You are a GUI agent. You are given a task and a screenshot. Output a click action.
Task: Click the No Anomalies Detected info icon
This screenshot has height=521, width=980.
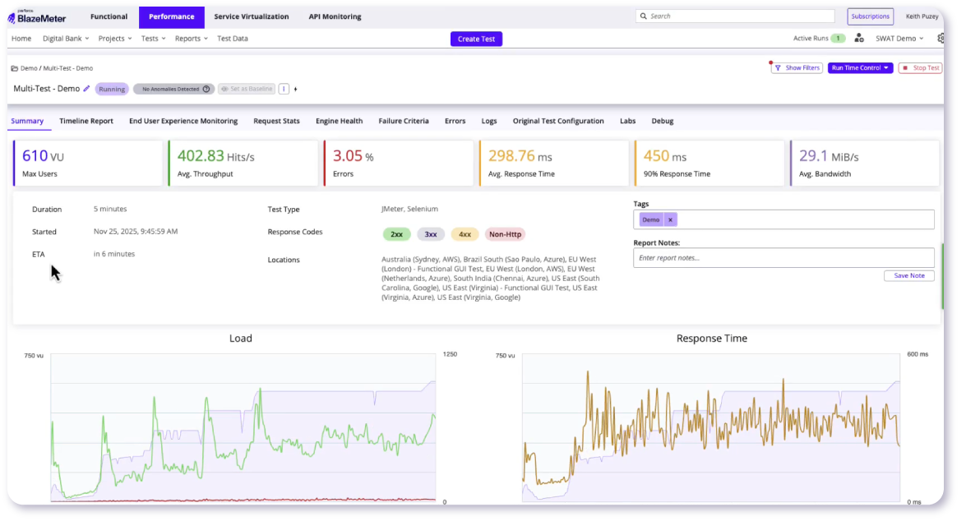(206, 88)
